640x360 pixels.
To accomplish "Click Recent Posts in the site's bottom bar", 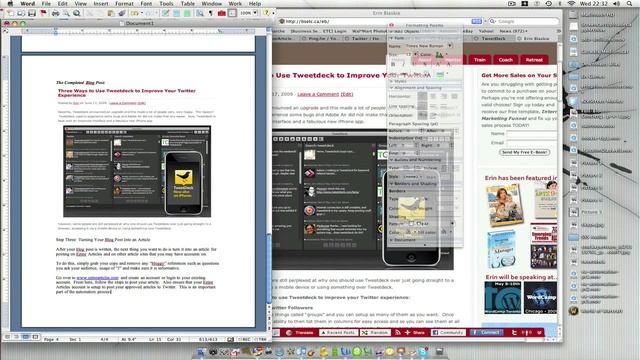I will [x=337, y=333].
